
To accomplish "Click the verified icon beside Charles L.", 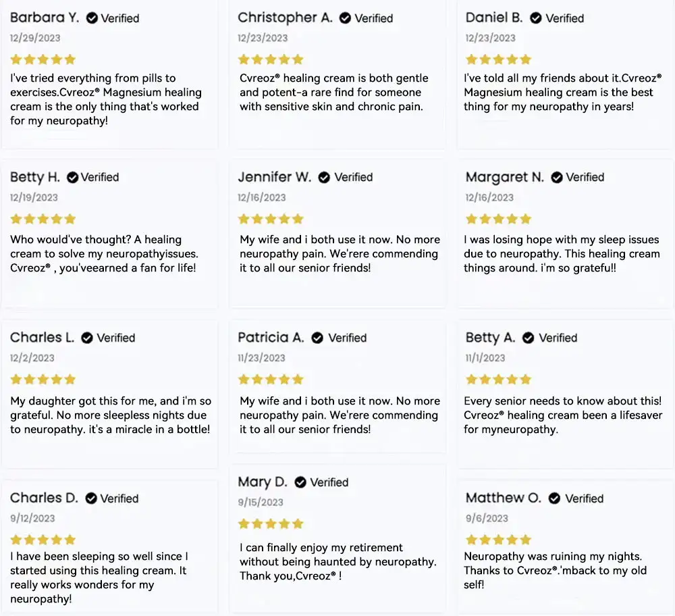I will pyautogui.click(x=87, y=338).
